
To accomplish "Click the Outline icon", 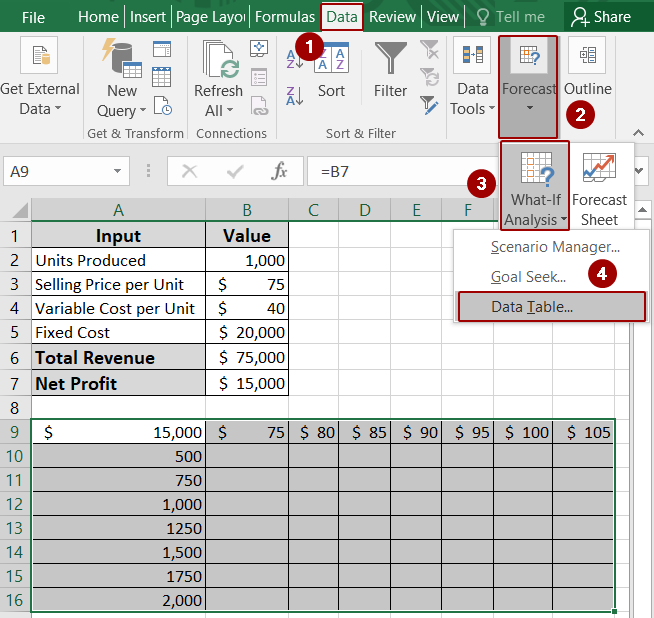I will tap(587, 55).
